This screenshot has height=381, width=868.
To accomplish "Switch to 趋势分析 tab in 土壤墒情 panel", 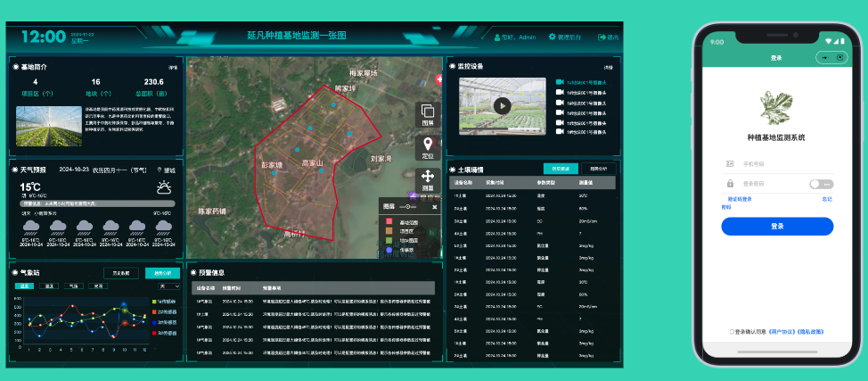I will tap(597, 169).
